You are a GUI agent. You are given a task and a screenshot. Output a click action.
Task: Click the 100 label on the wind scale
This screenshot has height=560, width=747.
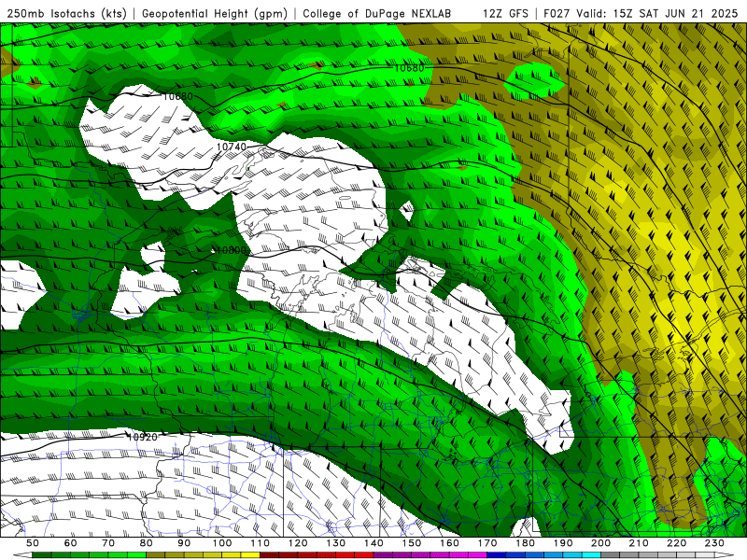coord(222,543)
